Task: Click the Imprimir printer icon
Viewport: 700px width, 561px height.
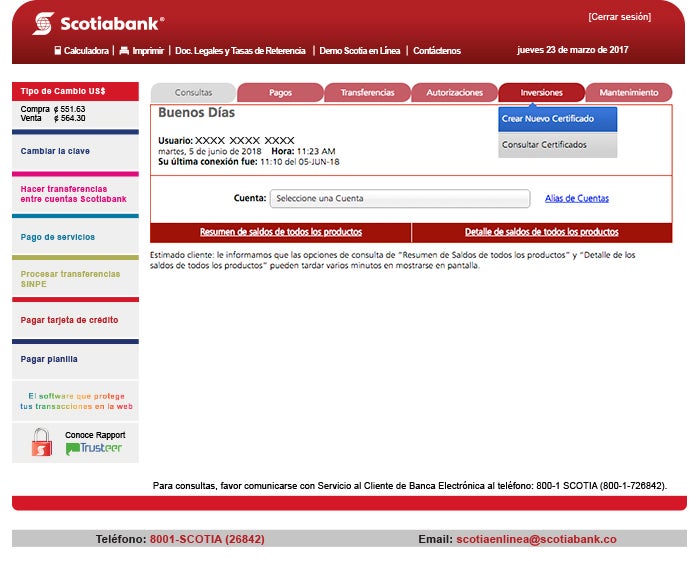Action: point(124,50)
